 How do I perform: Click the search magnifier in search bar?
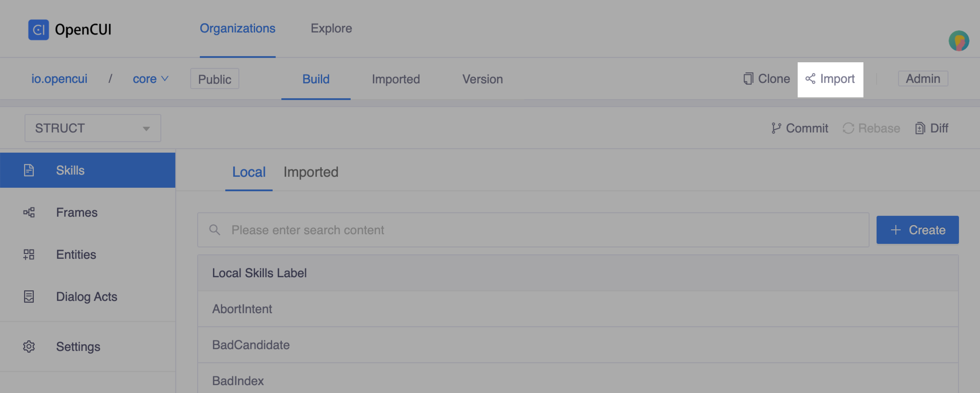click(215, 229)
